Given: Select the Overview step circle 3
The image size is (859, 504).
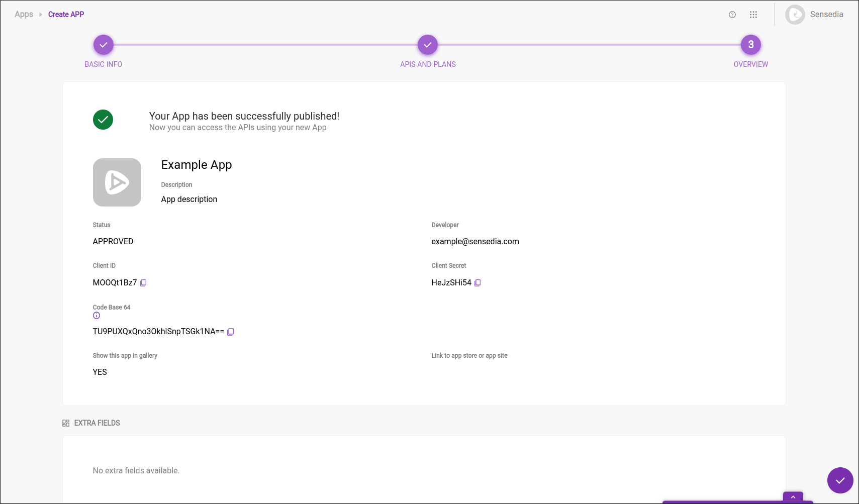Looking at the screenshot, I should click(751, 44).
